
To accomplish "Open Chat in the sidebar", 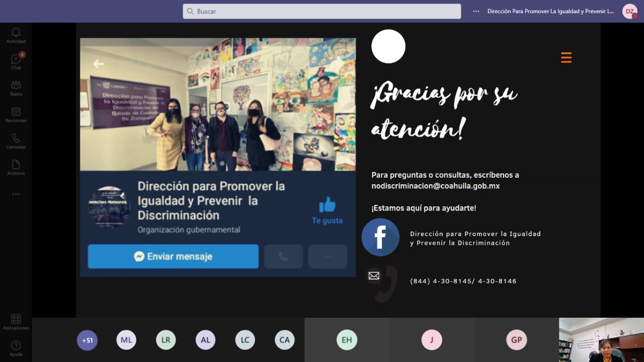I will (x=16, y=61).
